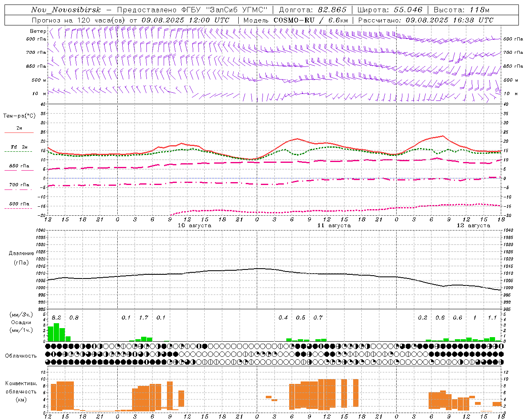525x420 pixels.
Task: Select the 'Высота: 118м' elevation text
Action: click(x=461, y=10)
